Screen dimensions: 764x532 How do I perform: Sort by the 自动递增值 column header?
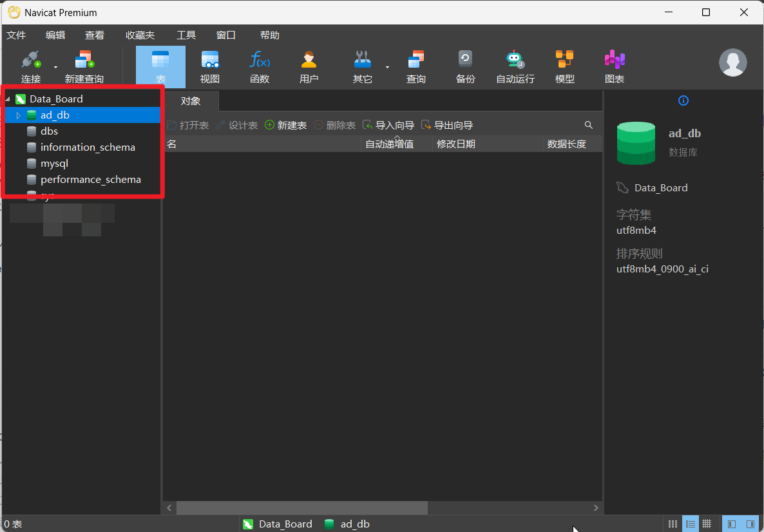click(x=397, y=144)
